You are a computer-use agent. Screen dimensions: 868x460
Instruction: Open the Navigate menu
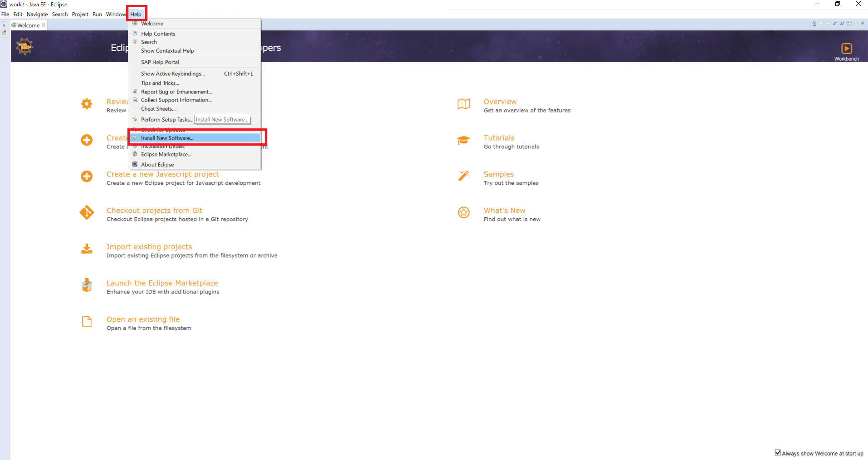[37, 14]
